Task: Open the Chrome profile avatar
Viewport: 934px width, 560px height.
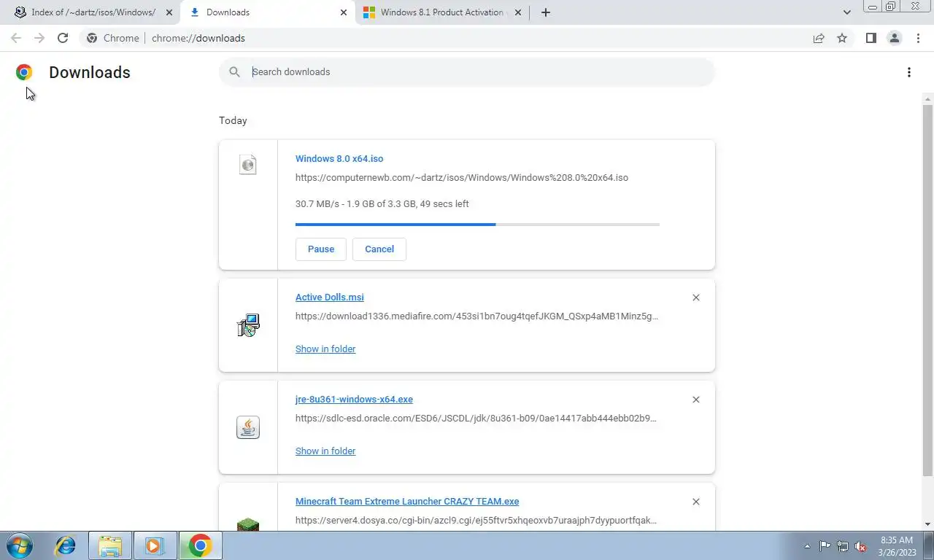Action: [894, 38]
